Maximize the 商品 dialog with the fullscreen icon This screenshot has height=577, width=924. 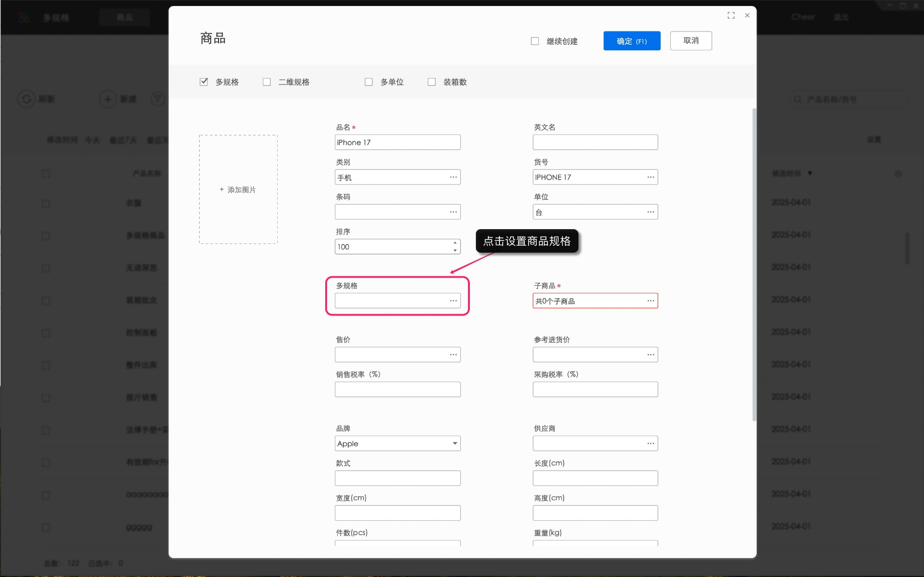pyautogui.click(x=731, y=15)
